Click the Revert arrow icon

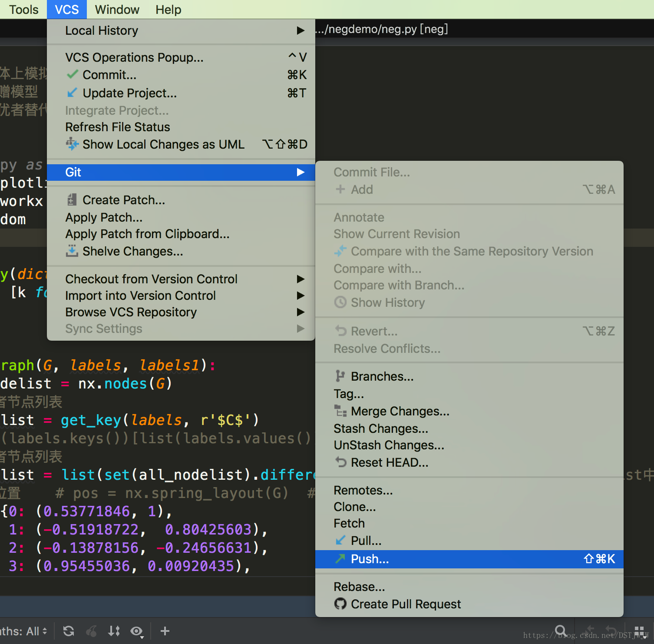pyautogui.click(x=341, y=331)
